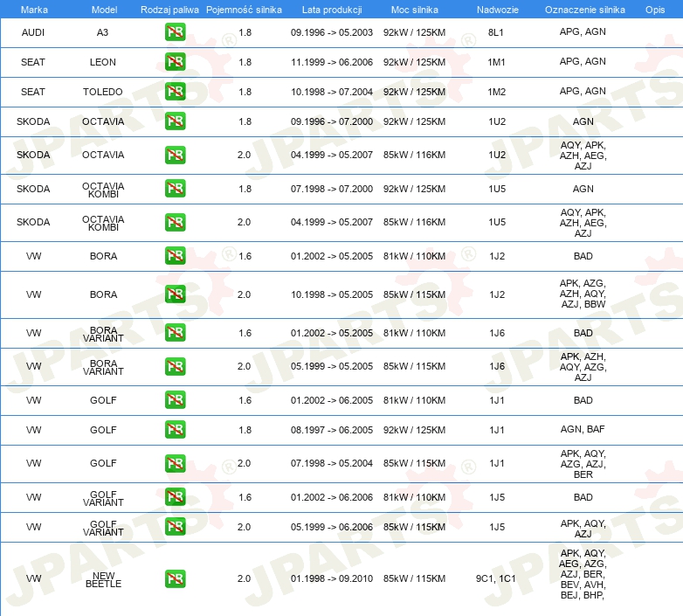Click fuel icon for VW GOLF 1.6 1J1
Image resolution: width=683 pixels, height=616 pixels.
(175, 400)
